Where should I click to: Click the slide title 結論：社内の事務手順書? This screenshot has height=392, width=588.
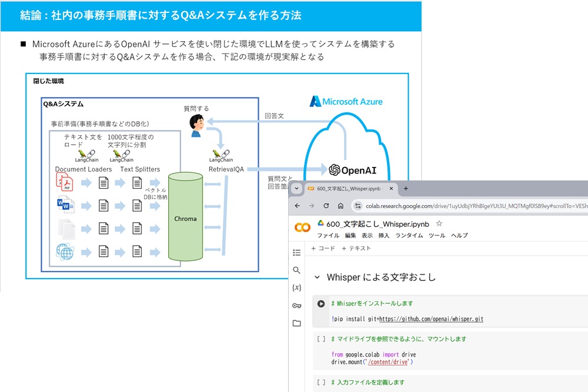[161, 15]
